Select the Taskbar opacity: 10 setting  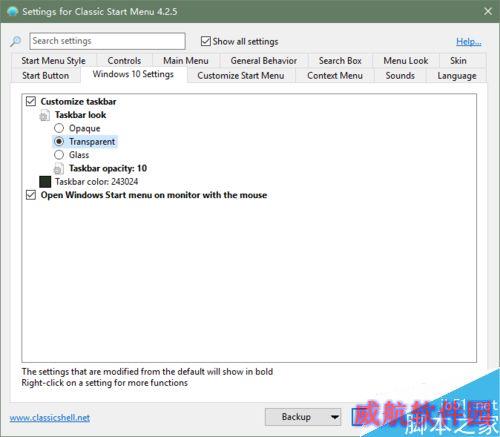click(108, 168)
